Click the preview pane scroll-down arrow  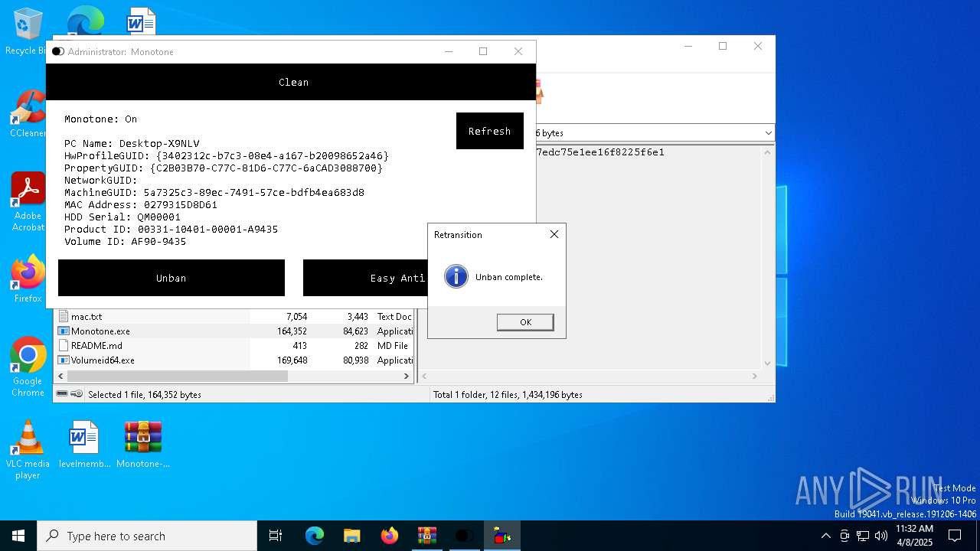(767, 364)
